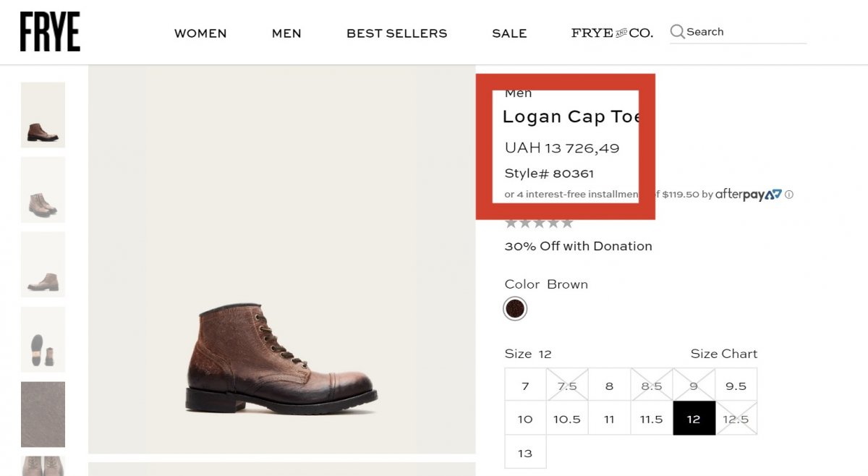This screenshot has height=476, width=868.
Task: Type in the Search field
Action: [745, 32]
